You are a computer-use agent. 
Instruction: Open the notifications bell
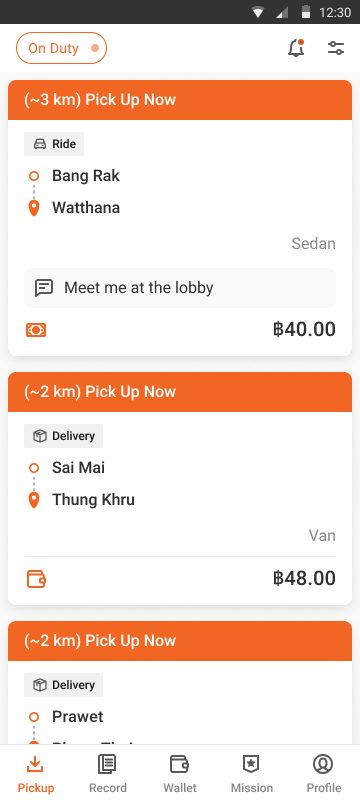[x=296, y=48]
